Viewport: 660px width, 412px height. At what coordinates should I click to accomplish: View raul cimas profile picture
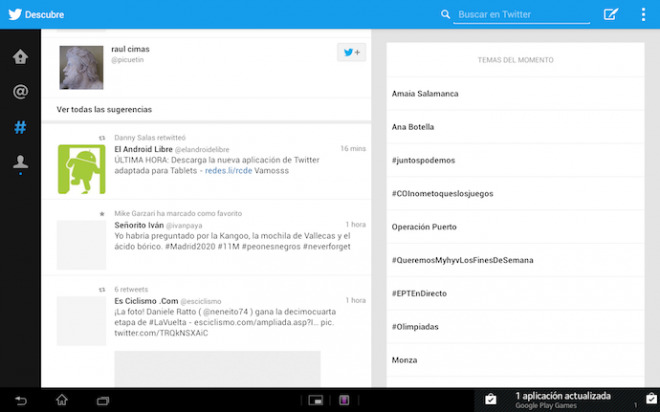[81, 67]
